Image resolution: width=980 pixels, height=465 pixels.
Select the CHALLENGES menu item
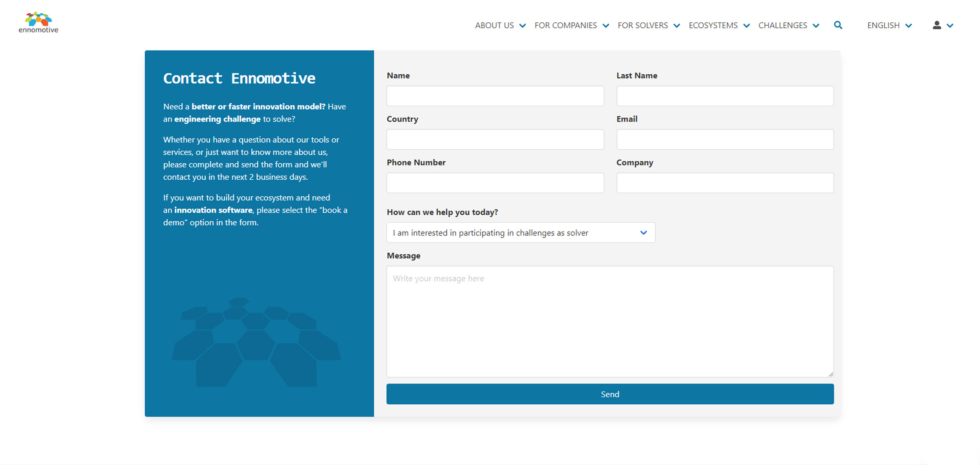[x=783, y=25]
